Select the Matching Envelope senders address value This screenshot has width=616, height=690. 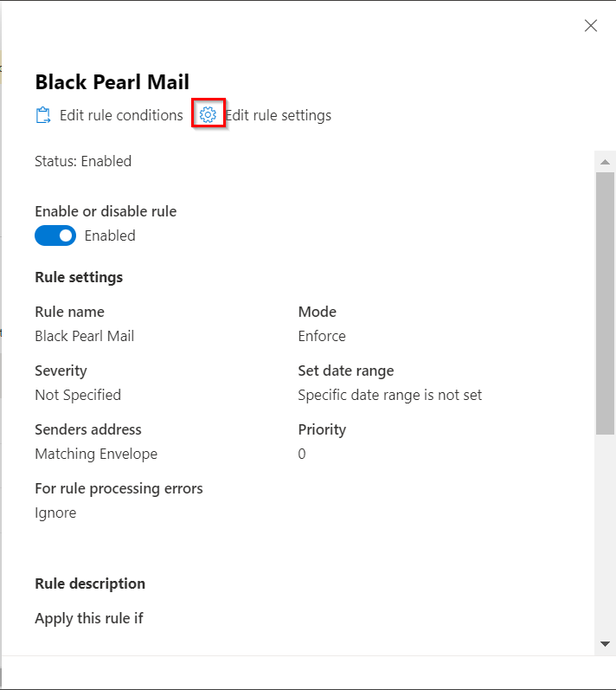click(x=96, y=454)
